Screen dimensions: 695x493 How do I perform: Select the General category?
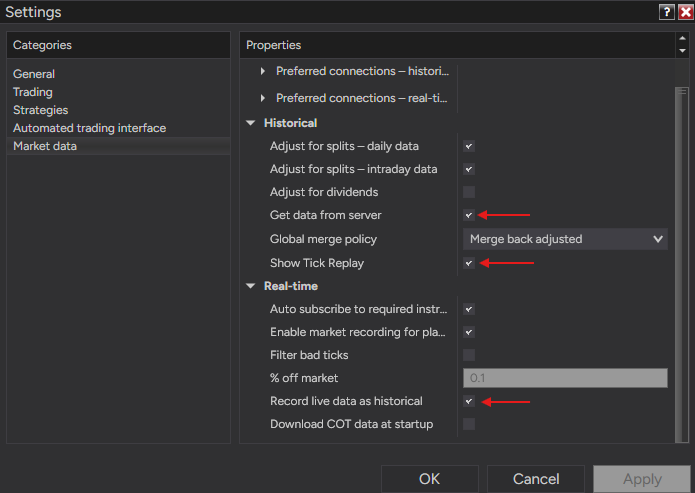(x=34, y=74)
